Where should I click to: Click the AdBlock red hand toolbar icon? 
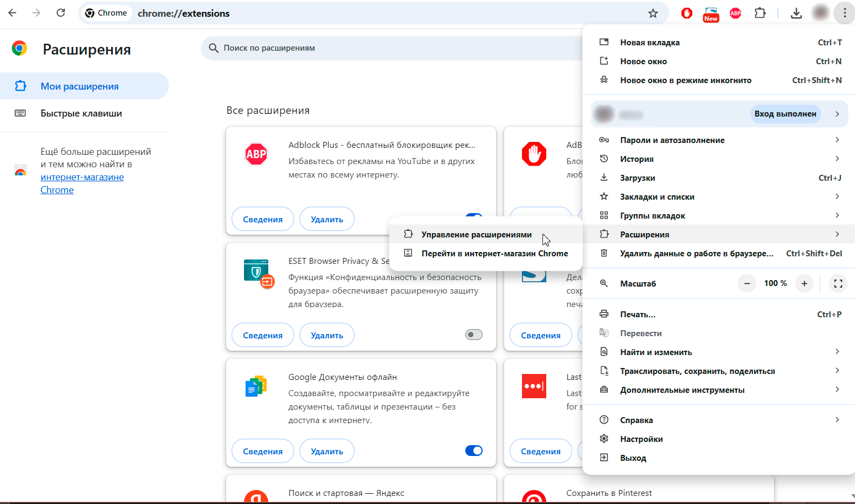pyautogui.click(x=687, y=13)
